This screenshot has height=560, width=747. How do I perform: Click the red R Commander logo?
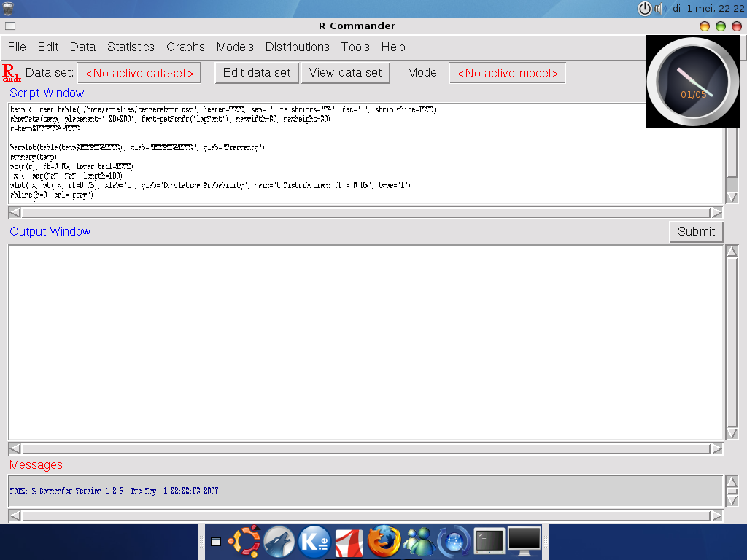[x=11, y=73]
